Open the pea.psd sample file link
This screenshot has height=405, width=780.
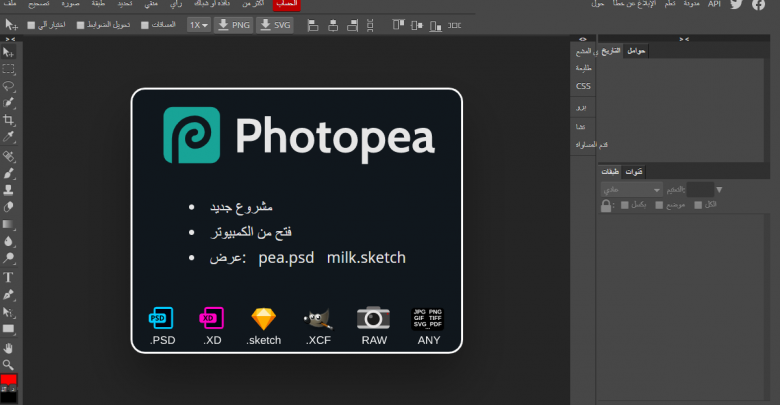point(286,257)
